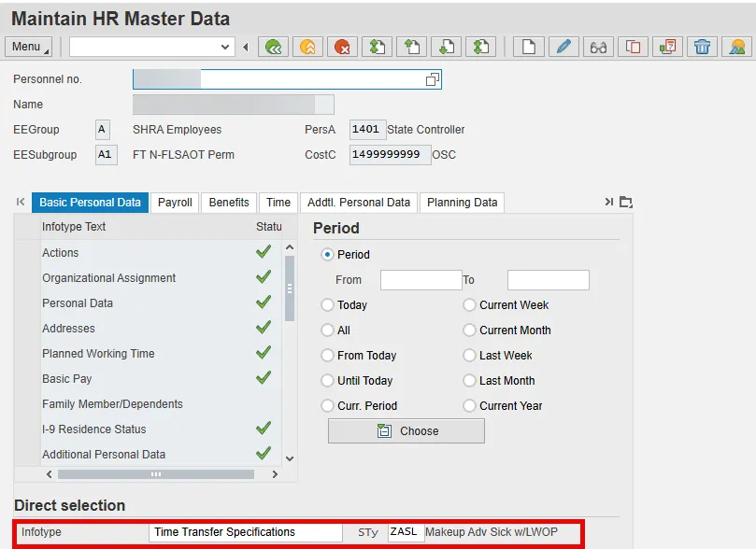Click the green Back icon

(x=274, y=48)
